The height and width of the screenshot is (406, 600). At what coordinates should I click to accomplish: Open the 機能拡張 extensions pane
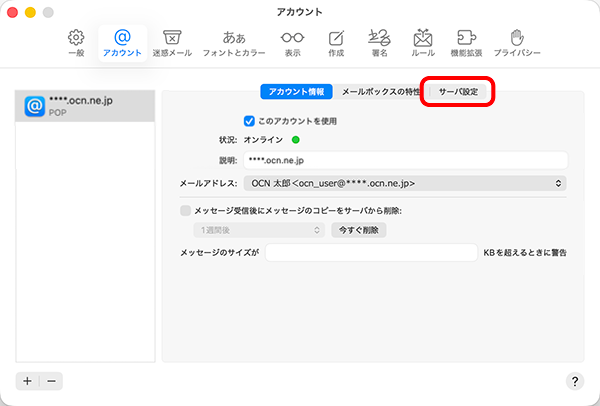tap(470, 41)
